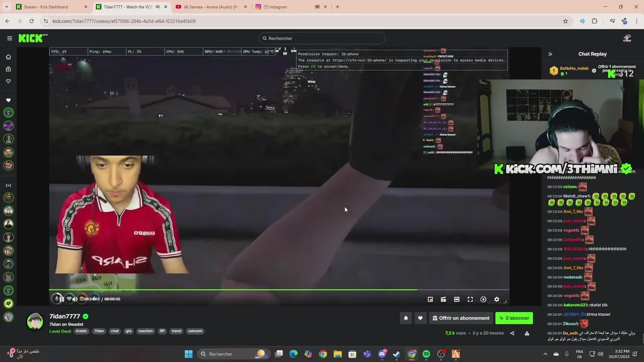Open File Explorer from taskbar
The width and height of the screenshot is (644, 362).
tap(338, 354)
